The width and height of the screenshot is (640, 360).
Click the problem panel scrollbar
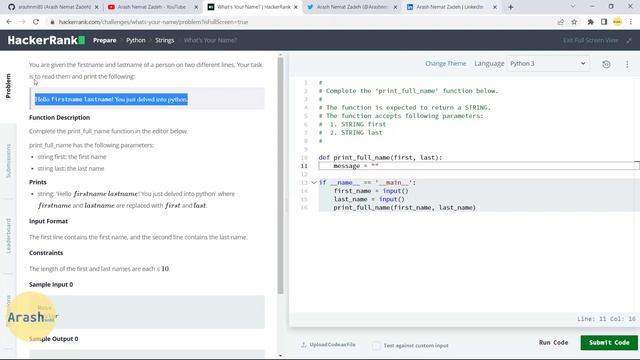[x=280, y=176]
